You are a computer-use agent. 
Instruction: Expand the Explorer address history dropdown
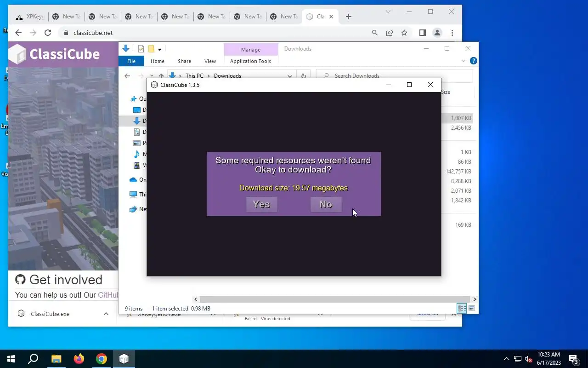tap(290, 76)
